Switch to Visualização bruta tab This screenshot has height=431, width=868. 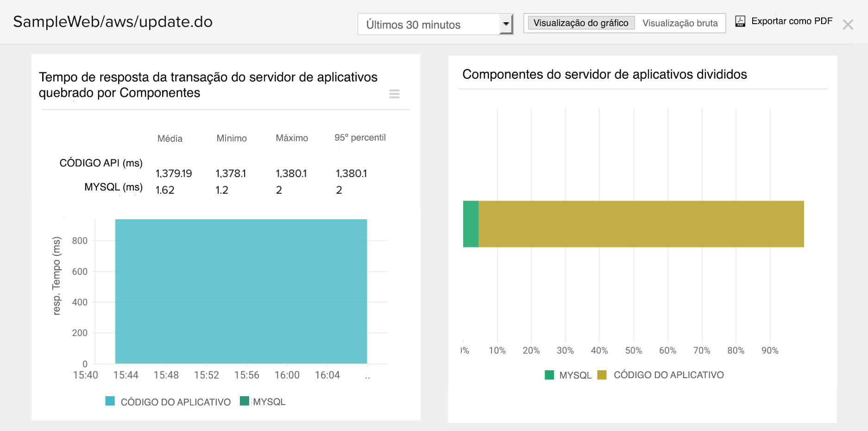680,23
